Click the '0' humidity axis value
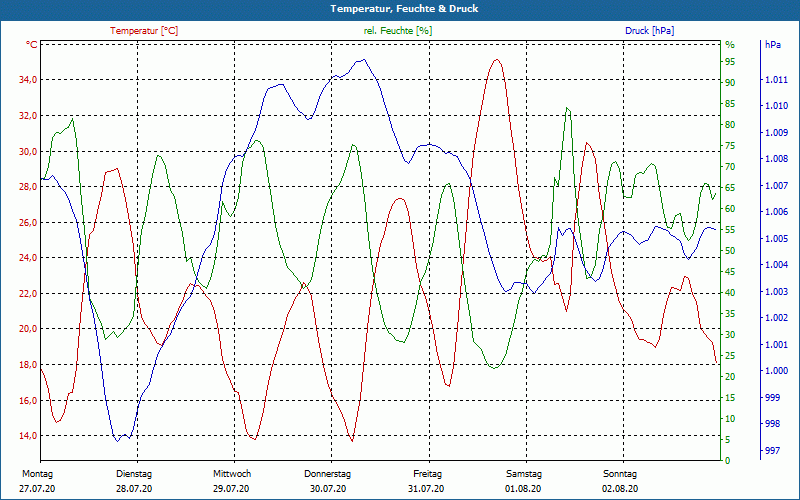Screen dimensions: 800x500 tap(728, 461)
